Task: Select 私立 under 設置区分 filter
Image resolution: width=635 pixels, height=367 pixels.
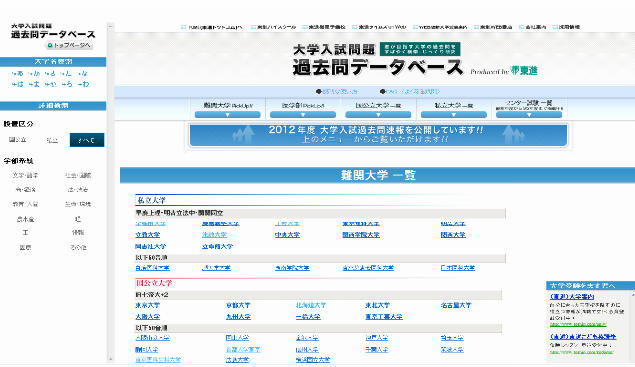Action: click(52, 140)
